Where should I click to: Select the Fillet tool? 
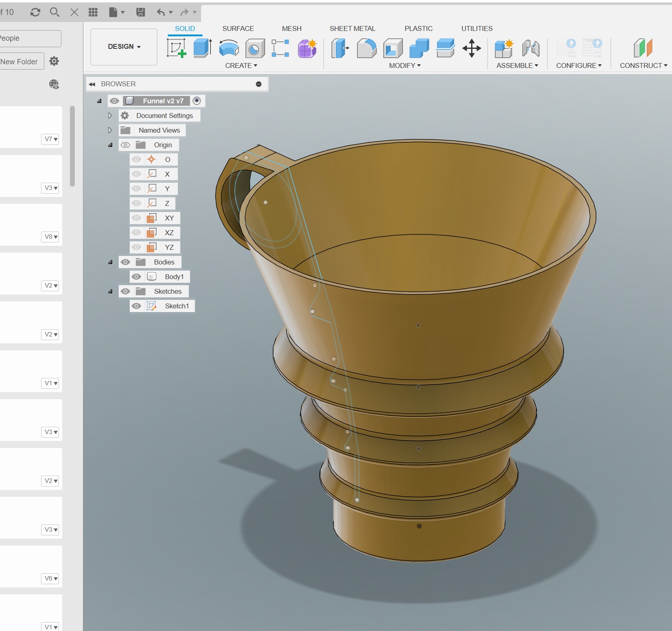[366, 48]
